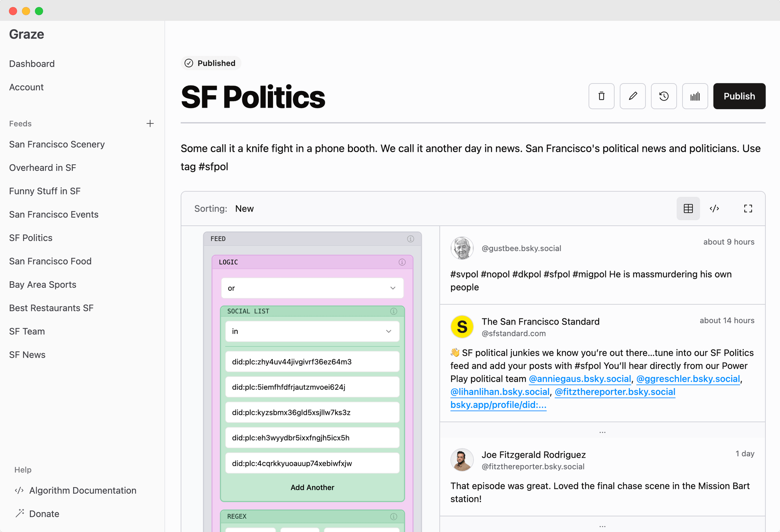Screen dimensions: 780x532
Task: Toggle the SOCIAL LIST info icon
Action: [393, 311]
